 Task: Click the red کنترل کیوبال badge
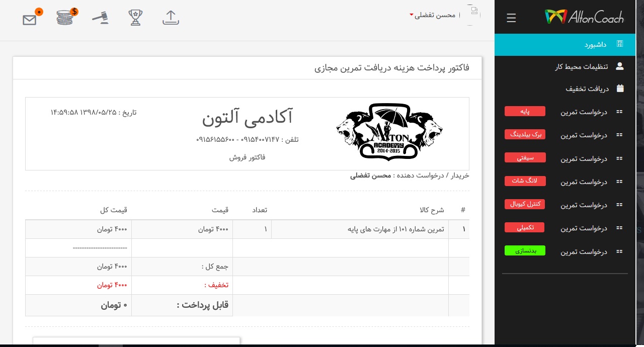click(x=525, y=204)
